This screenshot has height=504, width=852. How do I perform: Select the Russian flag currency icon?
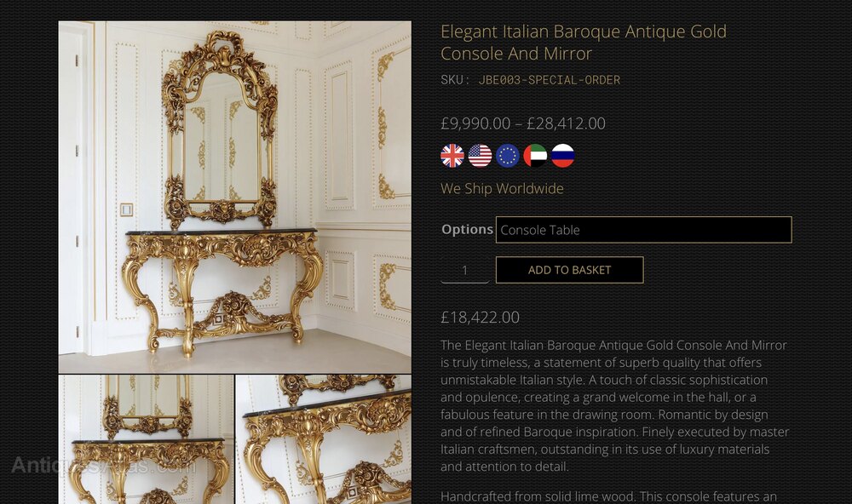[563, 156]
